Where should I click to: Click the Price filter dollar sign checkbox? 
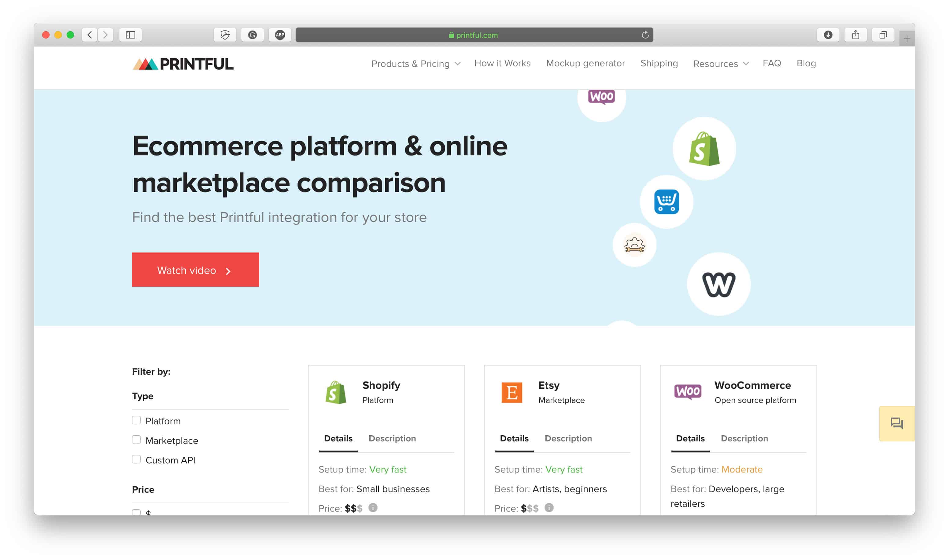coord(137,513)
